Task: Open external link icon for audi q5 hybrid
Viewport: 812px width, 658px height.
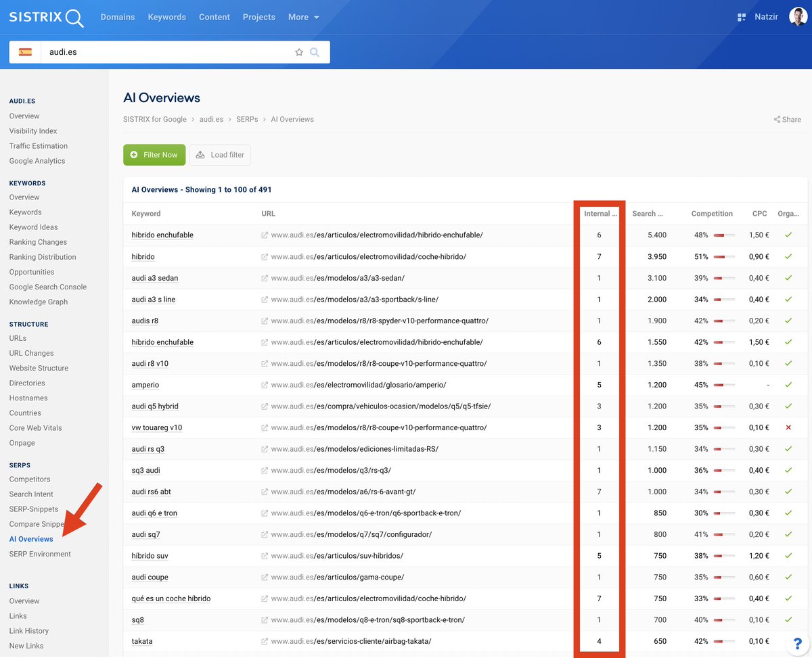Action: tap(265, 406)
